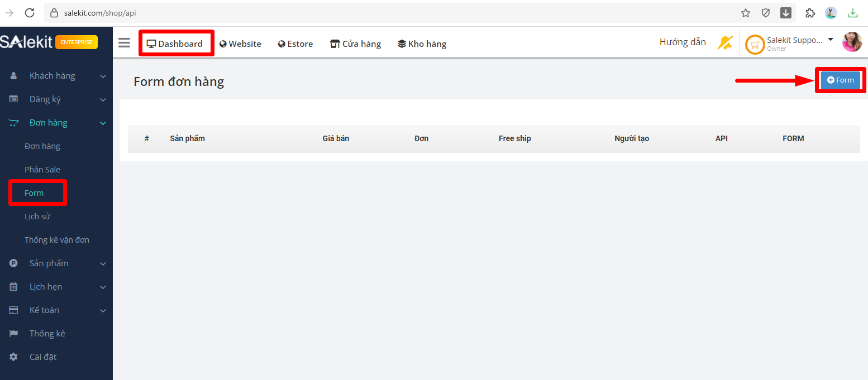The image size is (868, 380).
Task: Expand the Lịch hẹn chevron
Action: [103, 287]
